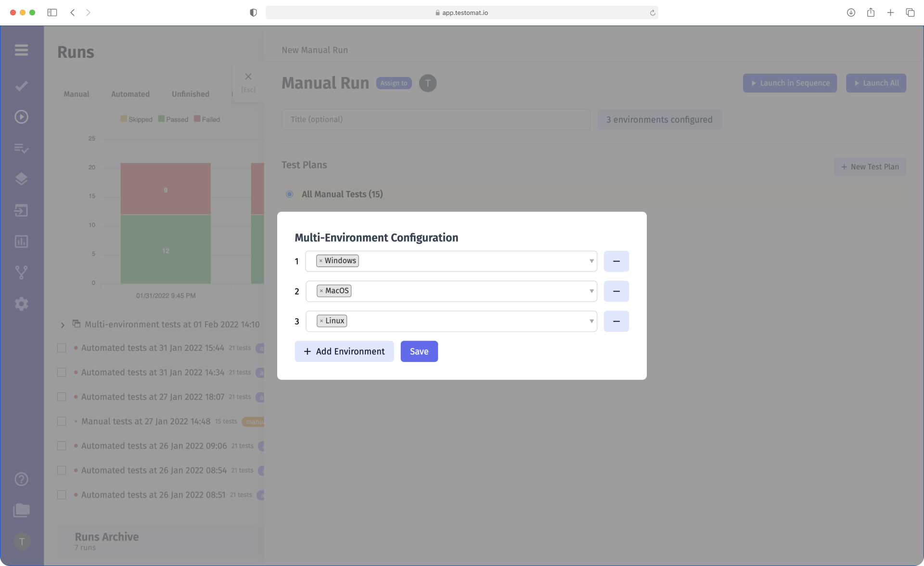Check the Manual tests at 27 Jan checkbox
The height and width of the screenshot is (566, 924).
pos(62,421)
